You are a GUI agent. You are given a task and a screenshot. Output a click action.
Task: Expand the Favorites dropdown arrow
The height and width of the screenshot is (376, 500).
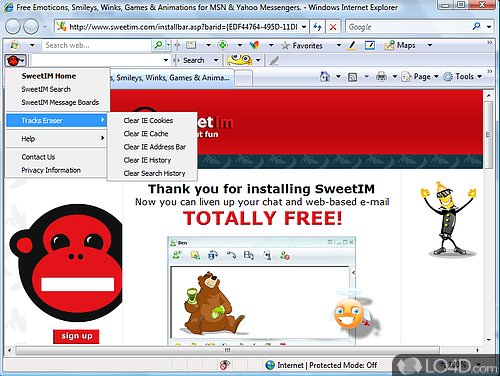point(339,45)
